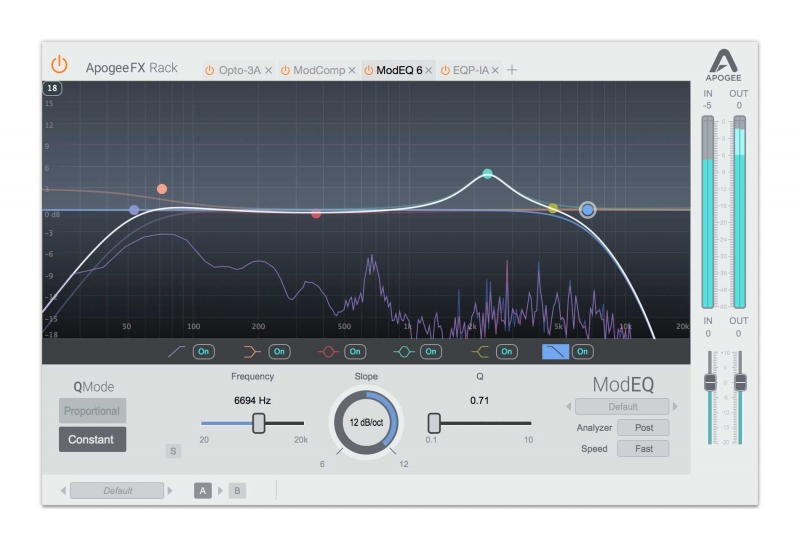Bypass the ModComp plugin power icon

click(x=285, y=70)
